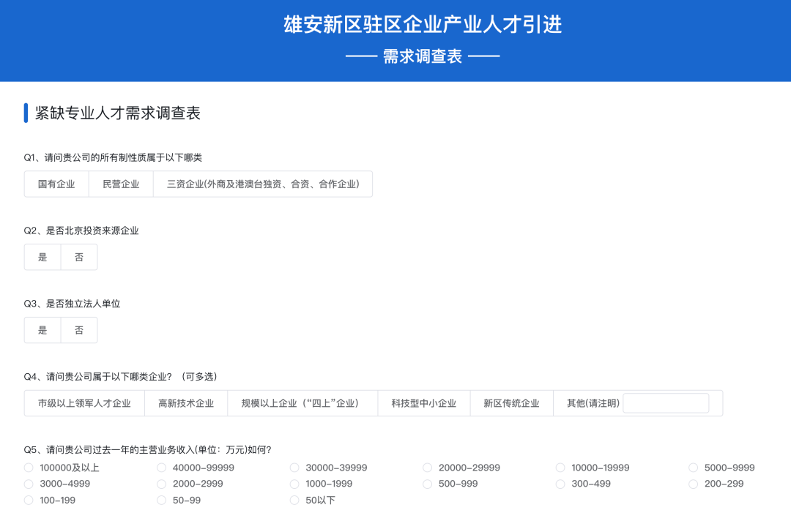The width and height of the screenshot is (791, 532).
Task: Choose 三资企业 option in Q1
Action: pyautogui.click(x=262, y=184)
